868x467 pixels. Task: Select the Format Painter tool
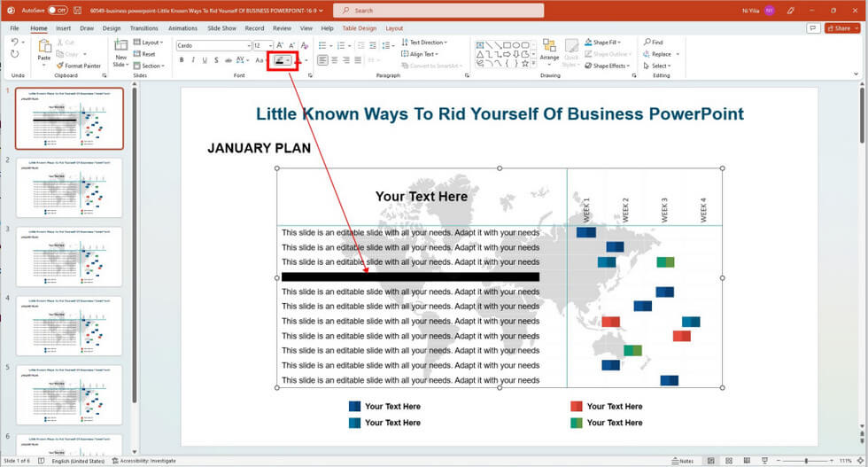coord(79,66)
